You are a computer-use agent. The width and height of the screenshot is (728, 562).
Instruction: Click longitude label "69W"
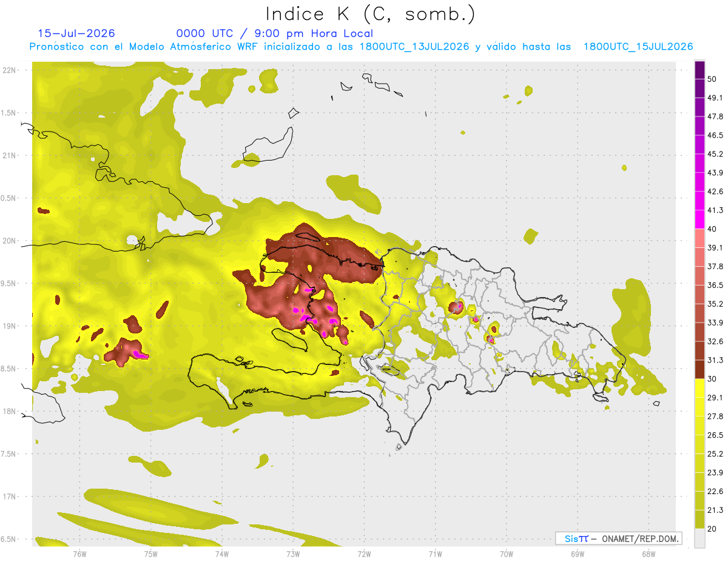[578, 555]
